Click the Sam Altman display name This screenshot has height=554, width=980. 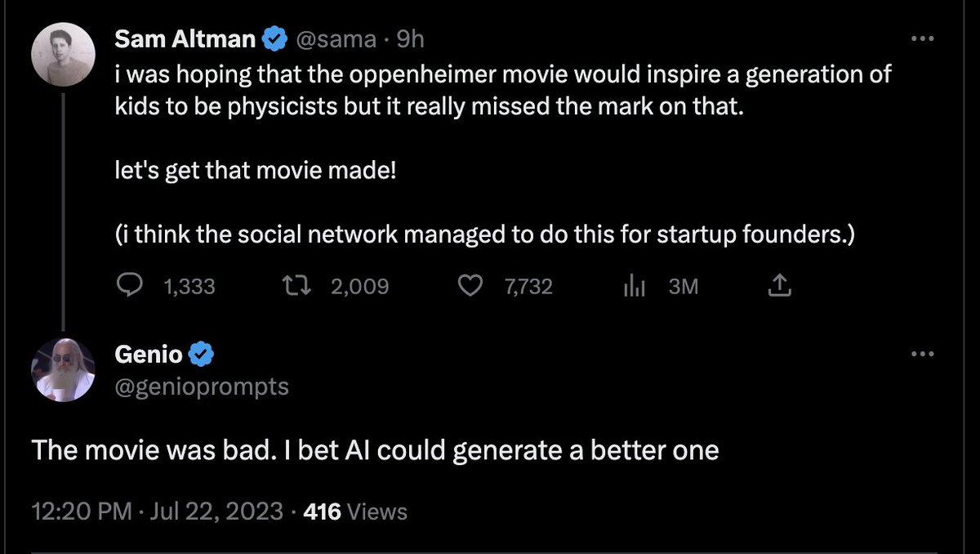coord(185,38)
